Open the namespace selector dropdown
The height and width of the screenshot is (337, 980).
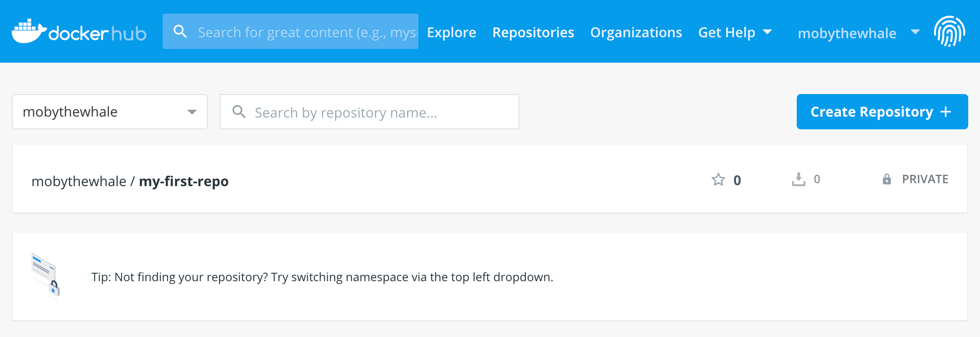[109, 112]
